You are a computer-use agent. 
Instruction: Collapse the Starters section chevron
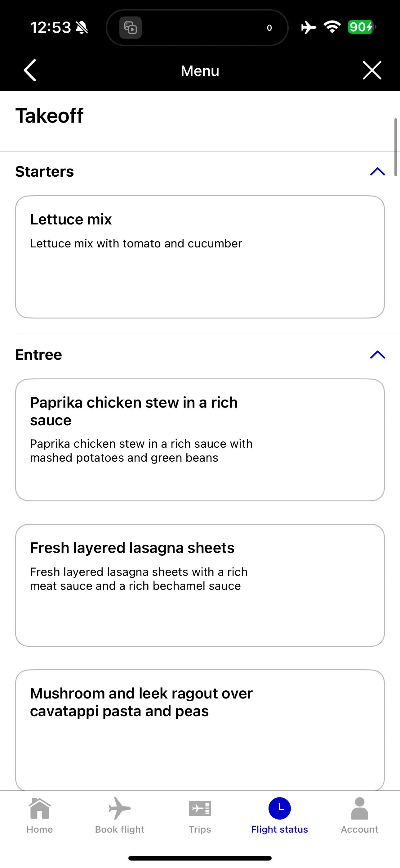pos(377,171)
